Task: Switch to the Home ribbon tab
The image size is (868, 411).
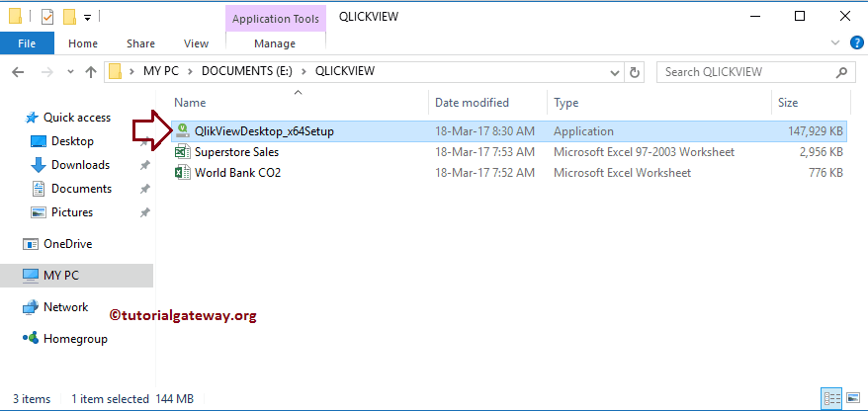Action: pyautogui.click(x=83, y=43)
